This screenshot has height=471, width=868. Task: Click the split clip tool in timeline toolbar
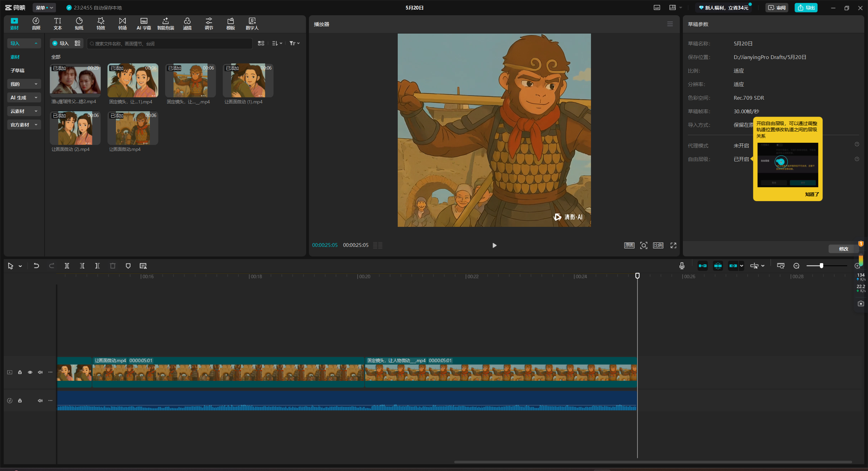[x=67, y=266]
